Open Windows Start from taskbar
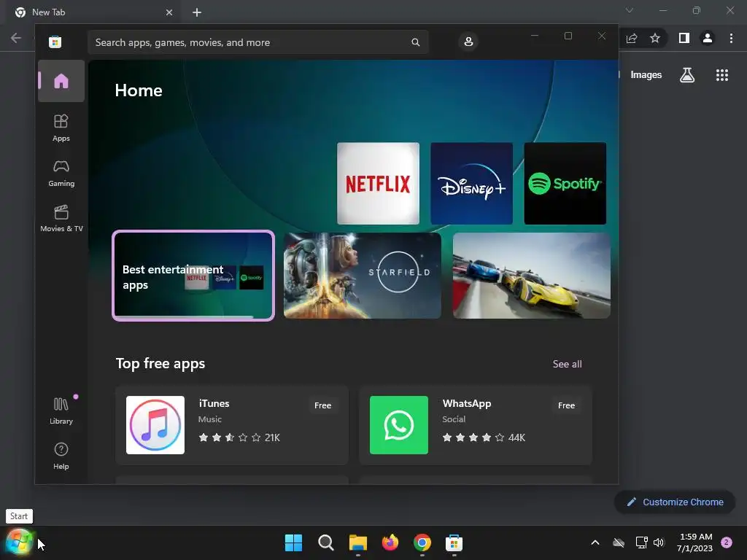The width and height of the screenshot is (747, 560). pyautogui.click(x=293, y=542)
